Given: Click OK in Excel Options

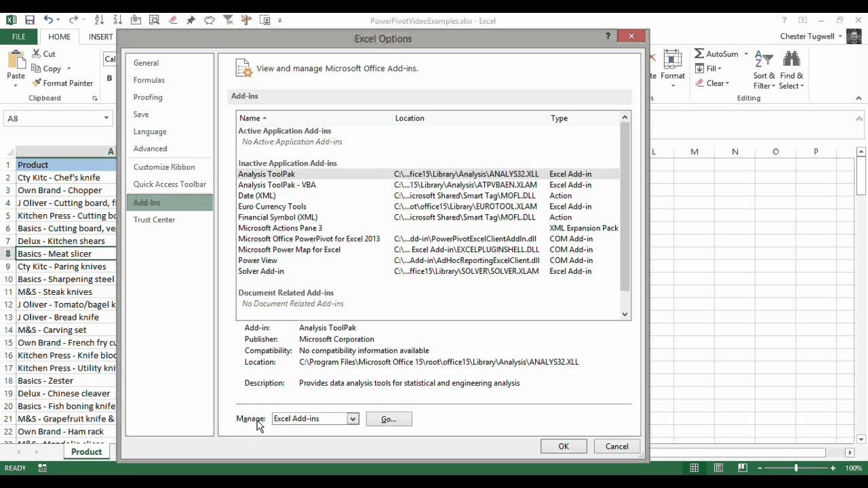Looking at the screenshot, I should (x=564, y=447).
